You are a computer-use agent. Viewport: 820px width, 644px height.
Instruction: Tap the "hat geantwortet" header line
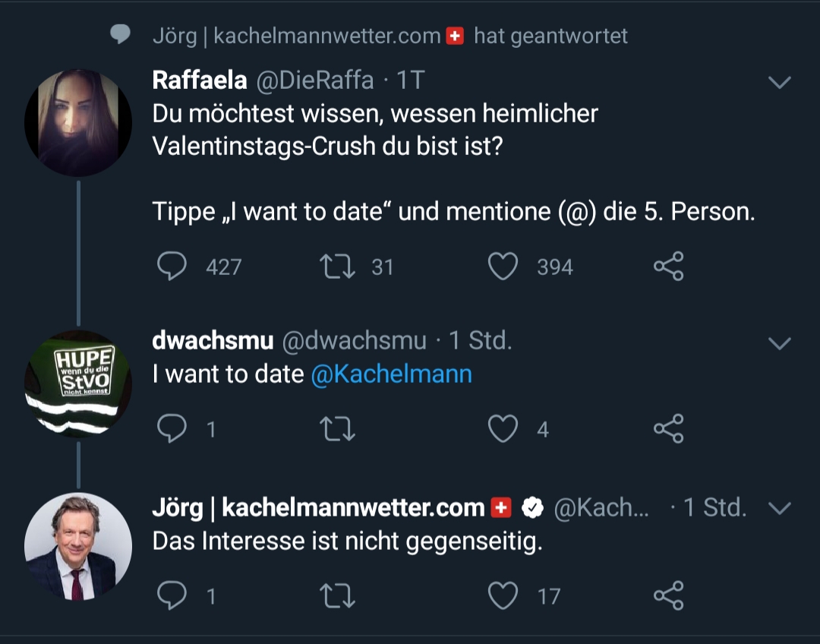(x=389, y=36)
